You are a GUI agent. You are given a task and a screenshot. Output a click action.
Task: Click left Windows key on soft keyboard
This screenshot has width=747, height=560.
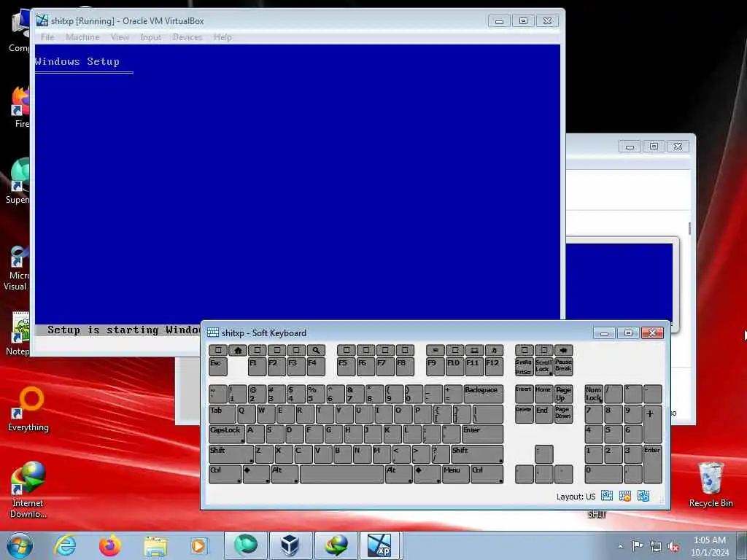(256, 474)
